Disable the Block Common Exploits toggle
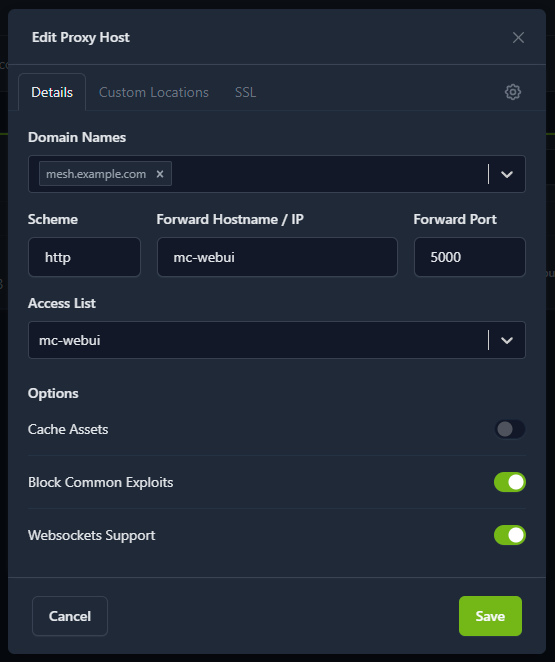This screenshot has width=555, height=662. point(510,482)
